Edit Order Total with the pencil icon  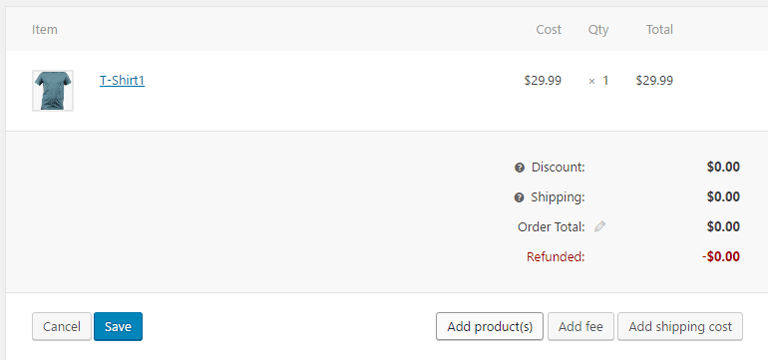[600, 226]
